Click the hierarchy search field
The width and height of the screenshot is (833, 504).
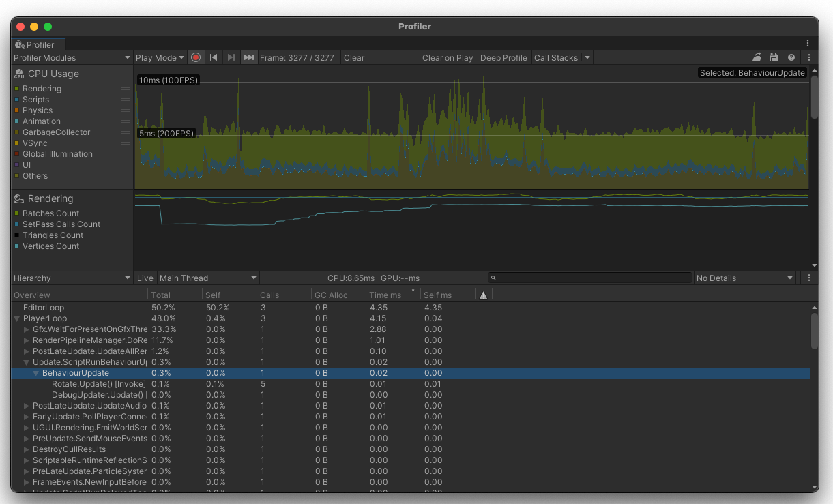[590, 278]
